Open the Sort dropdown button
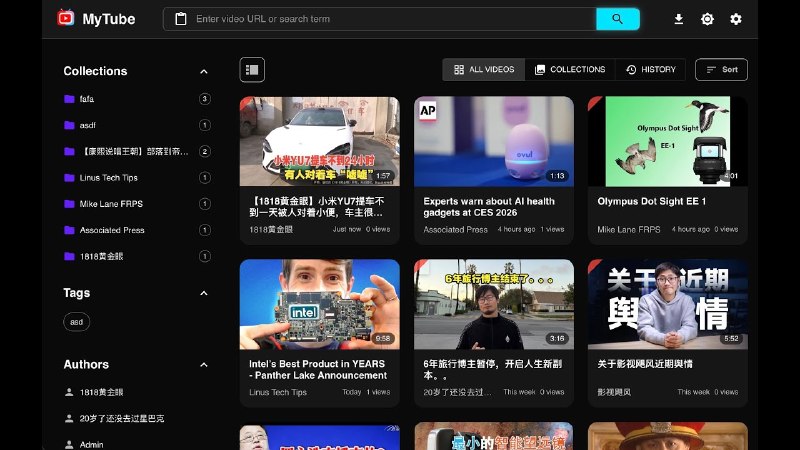Viewport: 800px width, 450px height. (x=721, y=69)
